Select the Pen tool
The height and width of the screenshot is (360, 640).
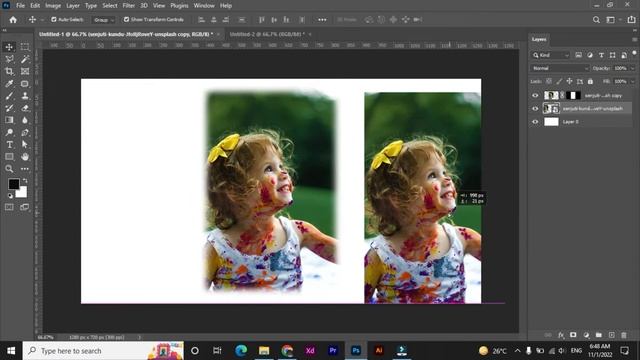[25, 132]
